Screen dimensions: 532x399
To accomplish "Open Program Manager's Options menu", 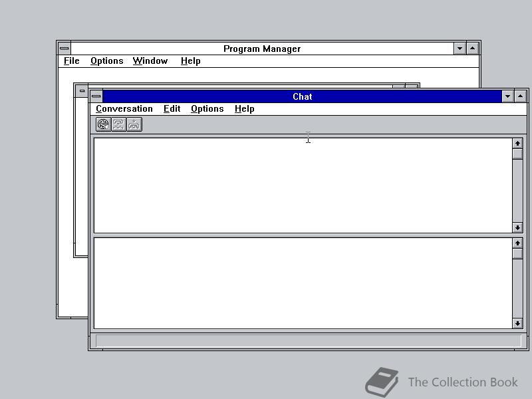I will tap(106, 61).
